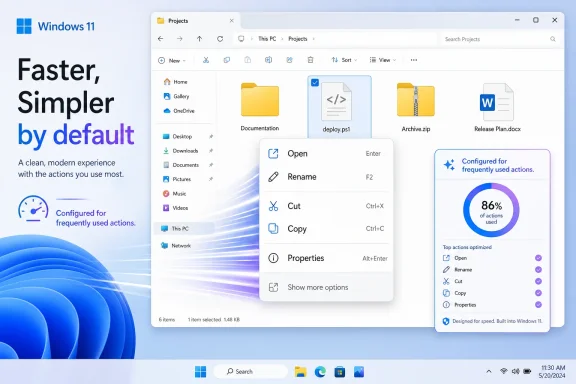Click the "6 items" status bar text
Image resolution: width=576 pixels, height=384 pixels.
167,320
